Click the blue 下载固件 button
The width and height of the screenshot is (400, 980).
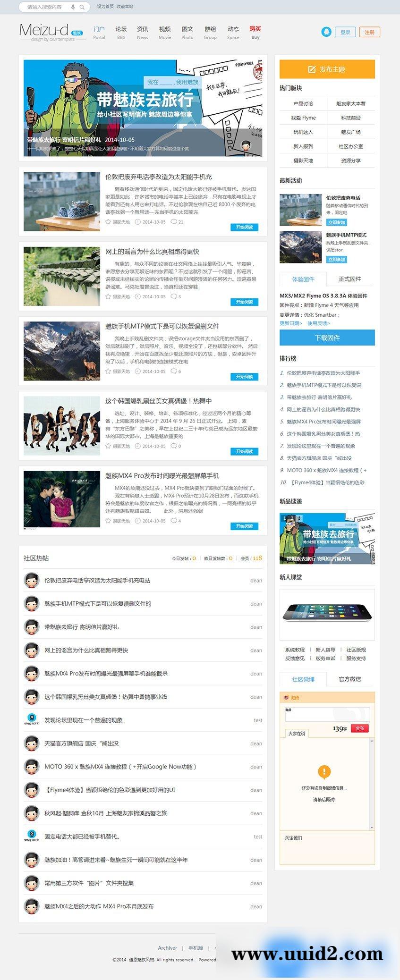click(327, 338)
